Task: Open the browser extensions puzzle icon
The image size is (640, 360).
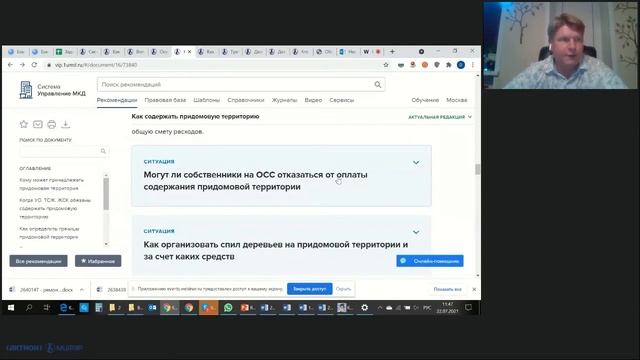Action: point(449,65)
